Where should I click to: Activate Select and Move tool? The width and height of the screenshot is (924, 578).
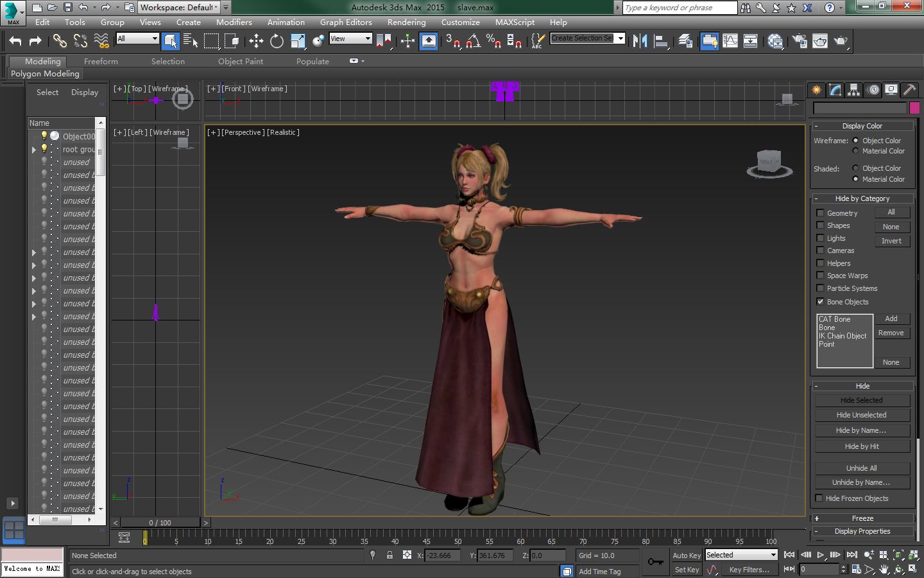256,41
